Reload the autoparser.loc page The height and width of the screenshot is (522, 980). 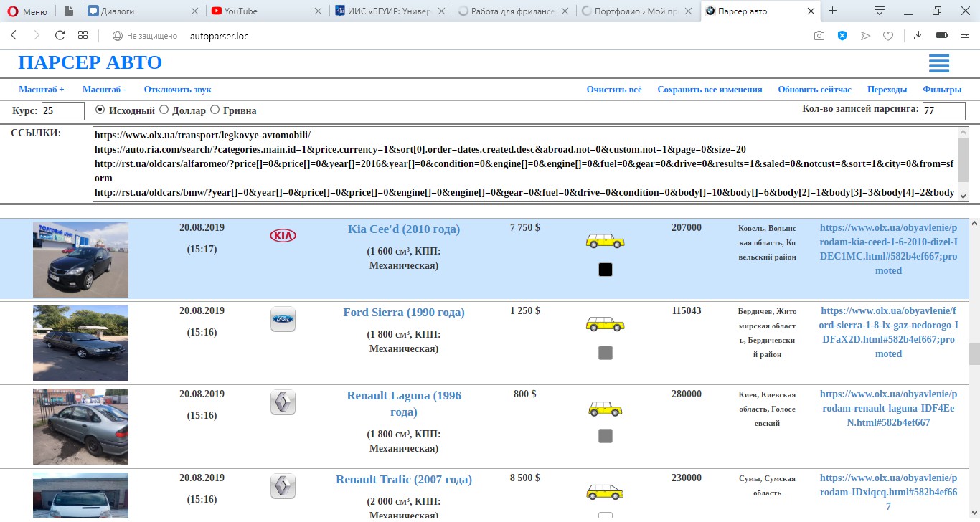[x=60, y=35]
